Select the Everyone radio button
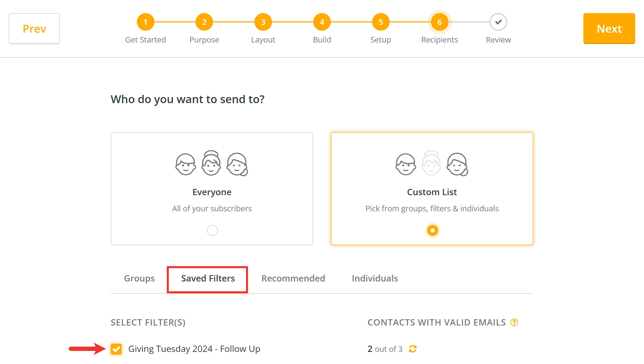The height and width of the screenshot is (364, 644). tap(212, 230)
